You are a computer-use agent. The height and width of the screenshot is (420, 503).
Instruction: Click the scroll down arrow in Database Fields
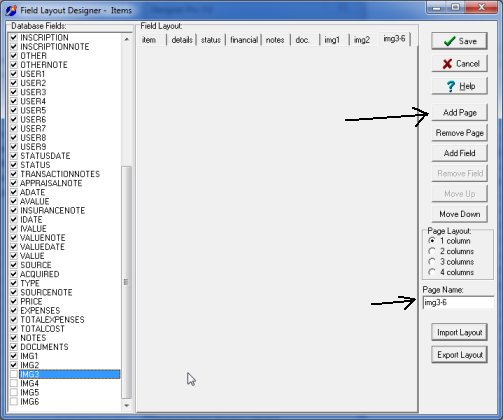[127, 405]
